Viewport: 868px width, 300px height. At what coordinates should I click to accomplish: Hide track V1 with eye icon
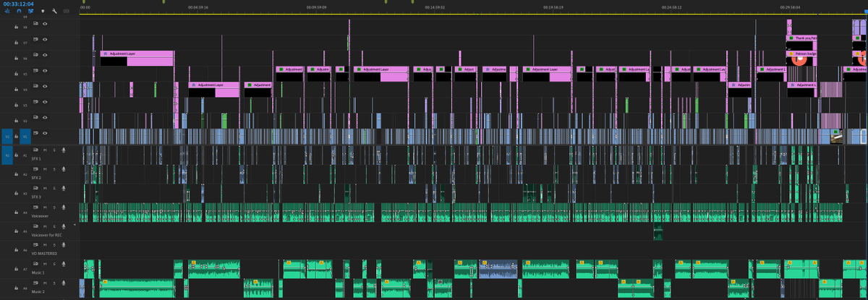pos(45,134)
